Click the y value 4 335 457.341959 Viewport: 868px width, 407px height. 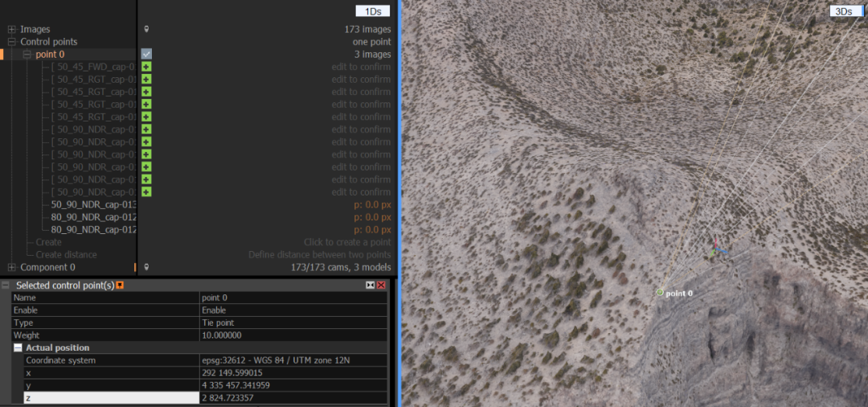point(293,385)
